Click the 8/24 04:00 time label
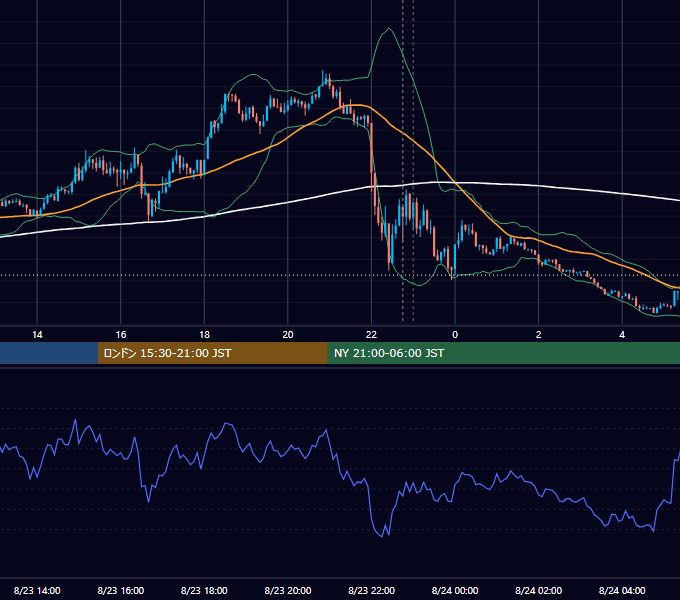The width and height of the screenshot is (680, 600). (x=622, y=590)
